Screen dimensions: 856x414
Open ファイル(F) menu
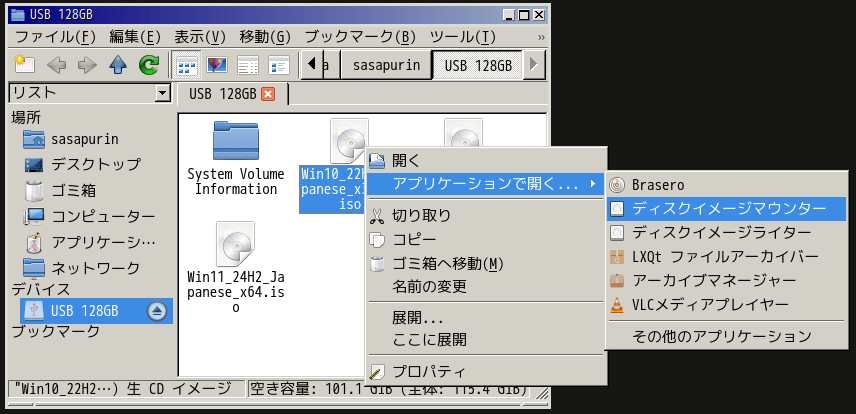[55, 37]
